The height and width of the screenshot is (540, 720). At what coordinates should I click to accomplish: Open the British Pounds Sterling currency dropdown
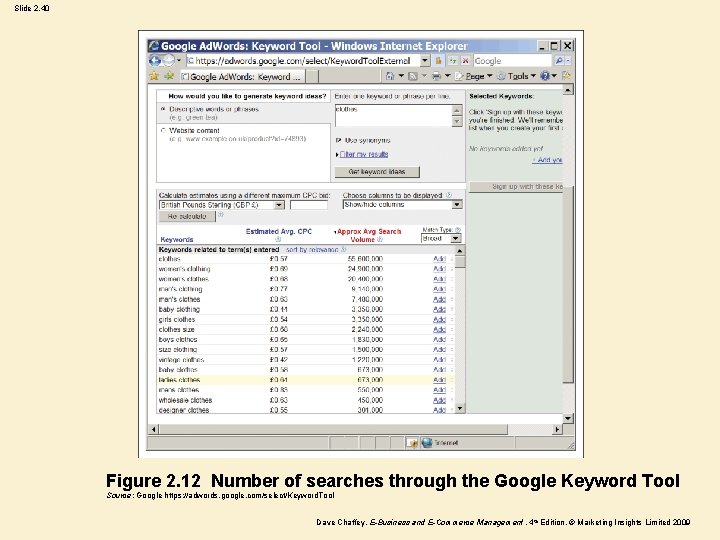click(x=222, y=205)
